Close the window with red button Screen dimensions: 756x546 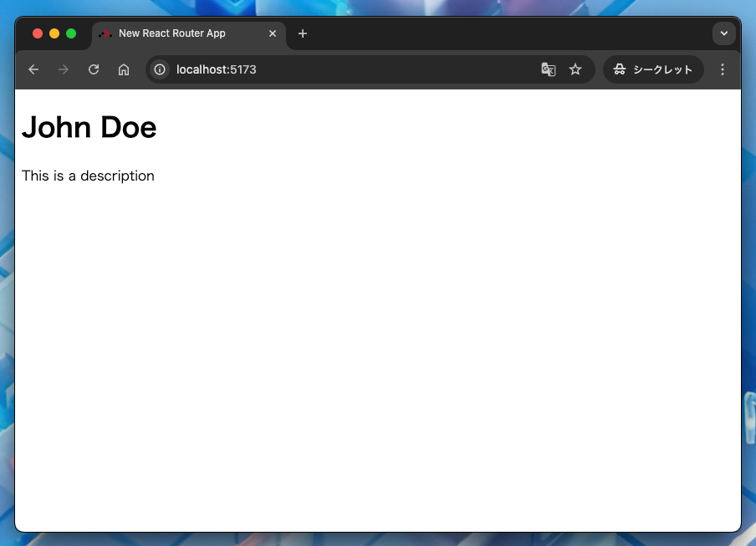(x=38, y=33)
